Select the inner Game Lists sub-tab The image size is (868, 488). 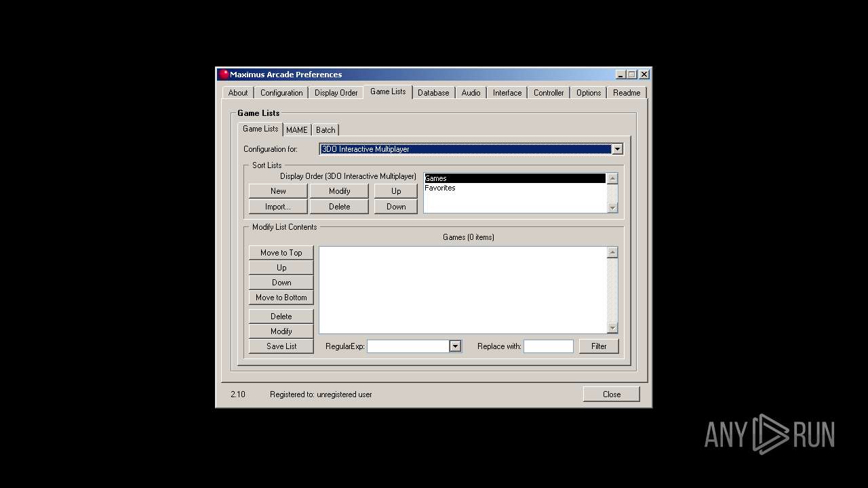pos(260,129)
